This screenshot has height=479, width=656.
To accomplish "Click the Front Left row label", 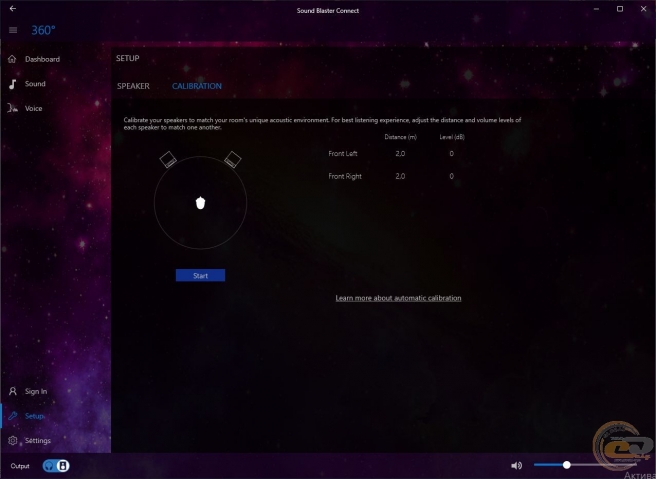I will (343, 154).
